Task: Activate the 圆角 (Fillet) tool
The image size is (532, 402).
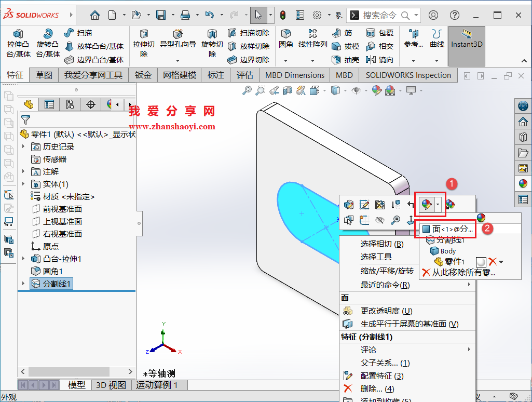Action: pyautogui.click(x=285, y=32)
